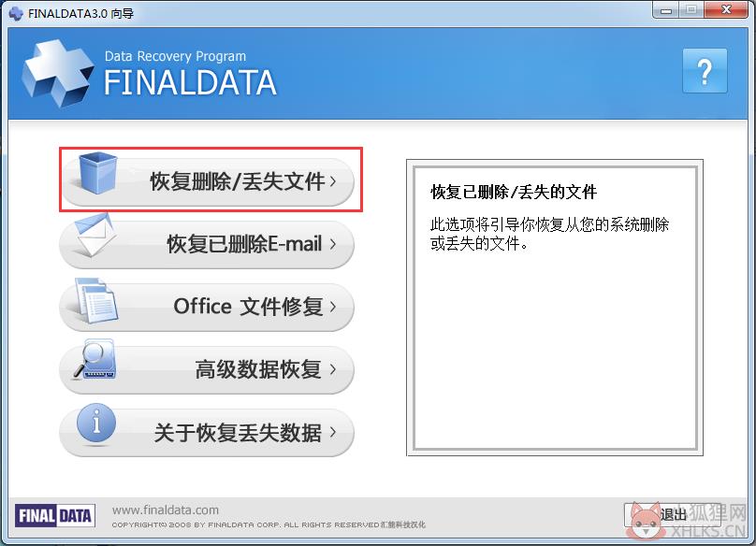Click the 退出 exit button
This screenshot has height=546, width=756.
(x=673, y=515)
